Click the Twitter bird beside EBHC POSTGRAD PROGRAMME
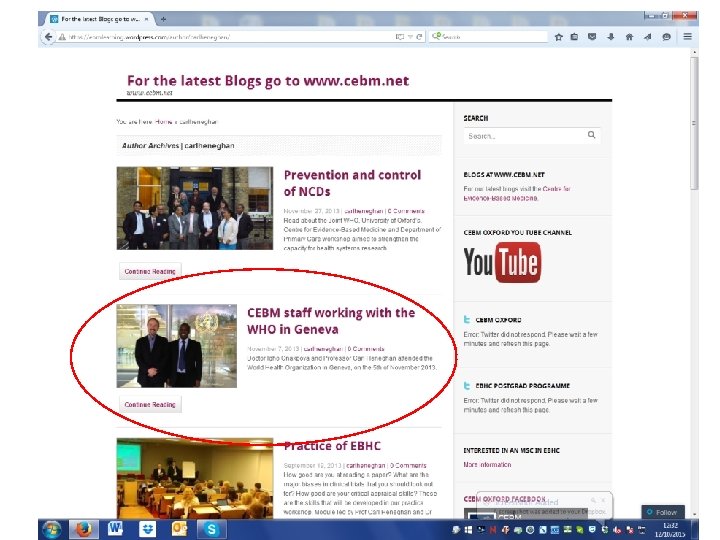720x540 pixels. click(x=467, y=386)
